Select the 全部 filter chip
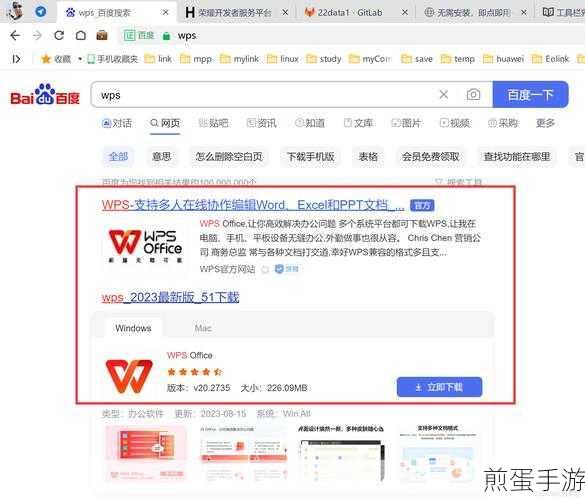The width and height of the screenshot is (585, 500). (118, 156)
